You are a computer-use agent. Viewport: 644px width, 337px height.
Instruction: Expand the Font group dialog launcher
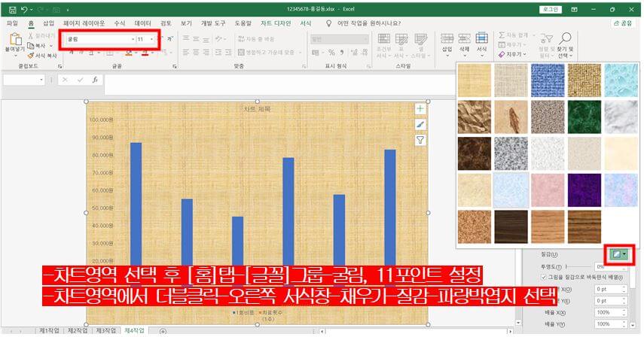click(175, 66)
